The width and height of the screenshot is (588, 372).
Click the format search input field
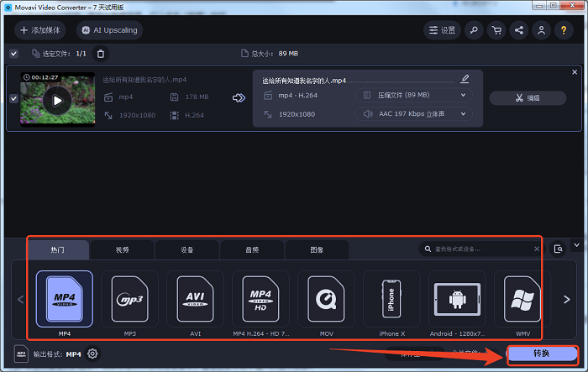tap(478, 249)
